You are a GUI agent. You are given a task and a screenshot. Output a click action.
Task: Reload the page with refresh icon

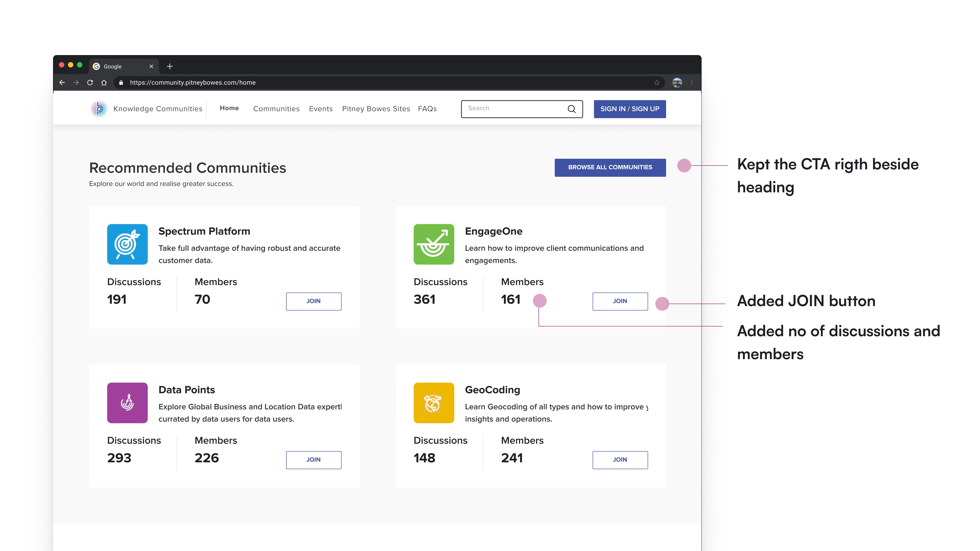click(90, 82)
